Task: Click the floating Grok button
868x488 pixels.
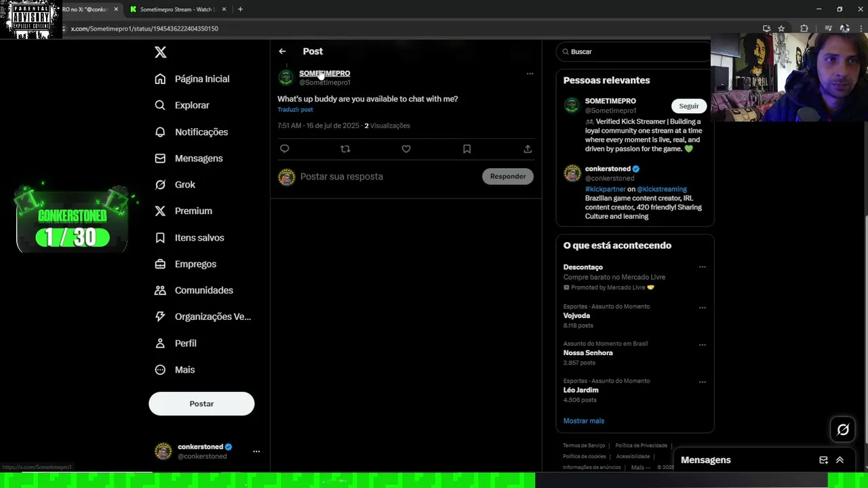Action: [843, 429]
